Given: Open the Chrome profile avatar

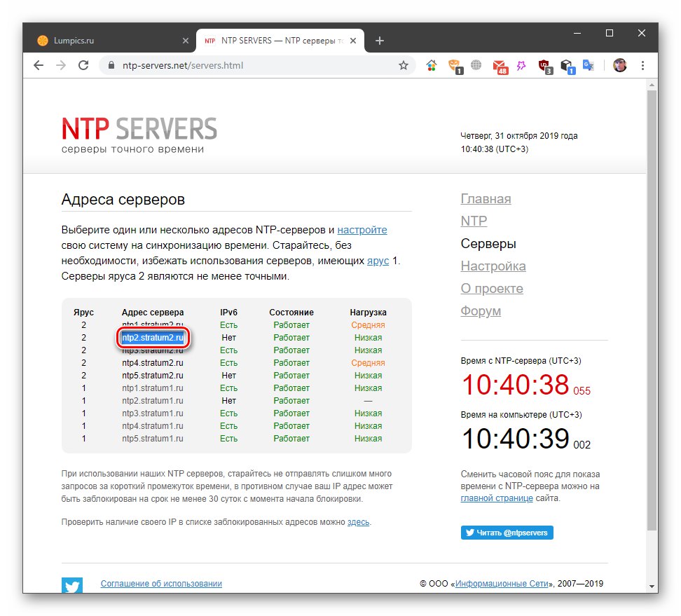Looking at the screenshot, I should pos(620,66).
